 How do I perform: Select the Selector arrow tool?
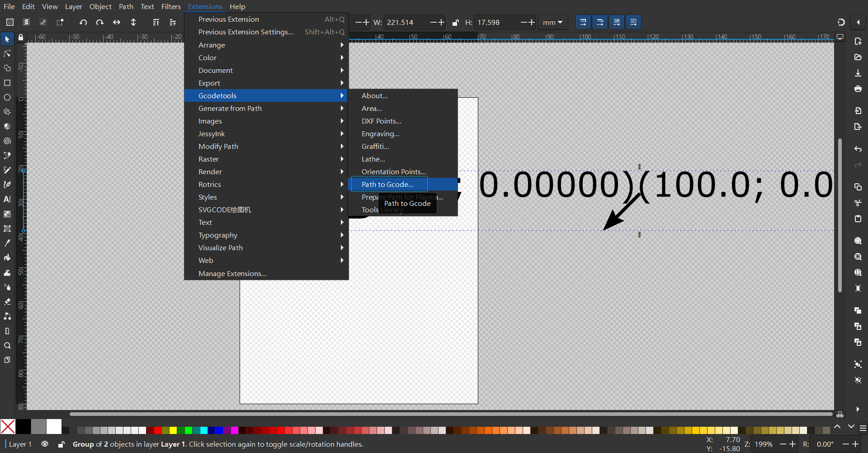7,39
